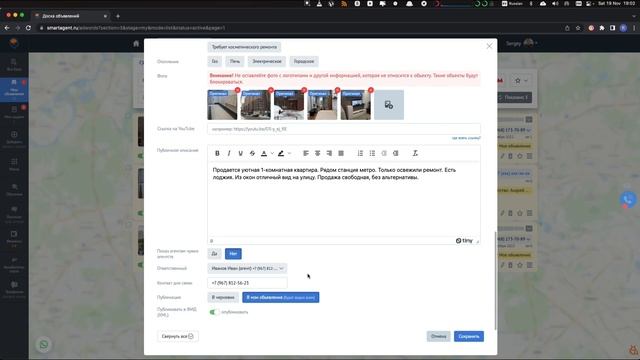This screenshot has height=360, width=640.
Task: Open the star favorites dropdown behind the dialog
Action: [x=521, y=81]
